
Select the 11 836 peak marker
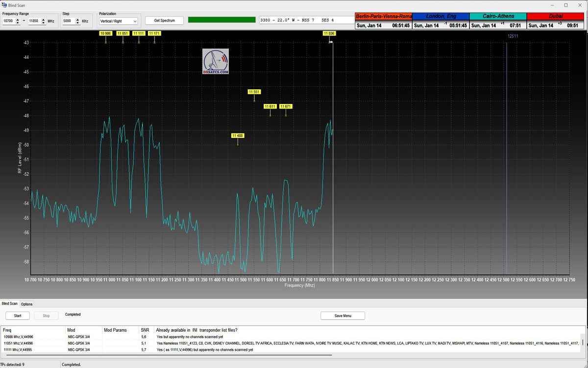pyautogui.click(x=329, y=33)
